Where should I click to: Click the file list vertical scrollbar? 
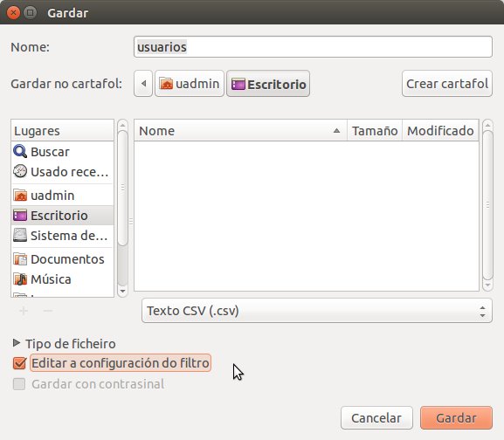click(x=487, y=204)
